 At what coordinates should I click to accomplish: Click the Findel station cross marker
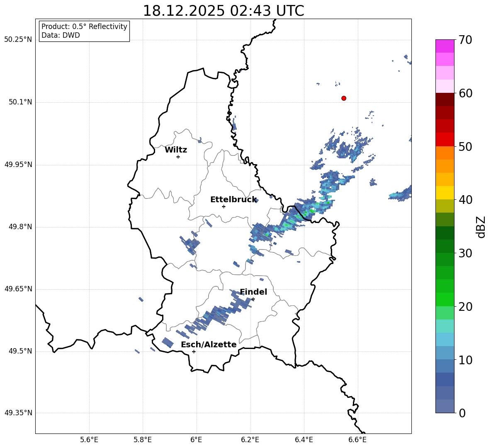(x=253, y=299)
